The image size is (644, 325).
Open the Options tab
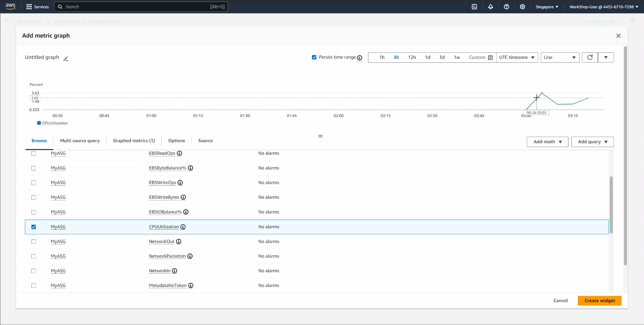176,141
